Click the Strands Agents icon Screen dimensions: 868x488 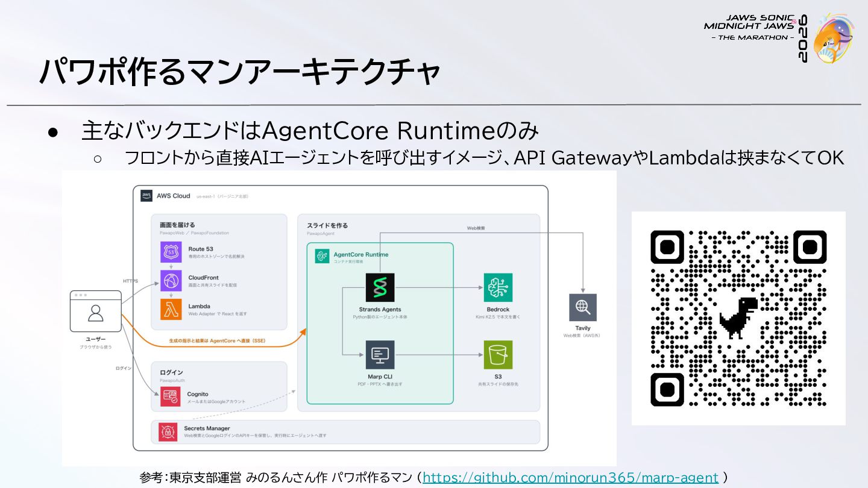click(x=380, y=287)
